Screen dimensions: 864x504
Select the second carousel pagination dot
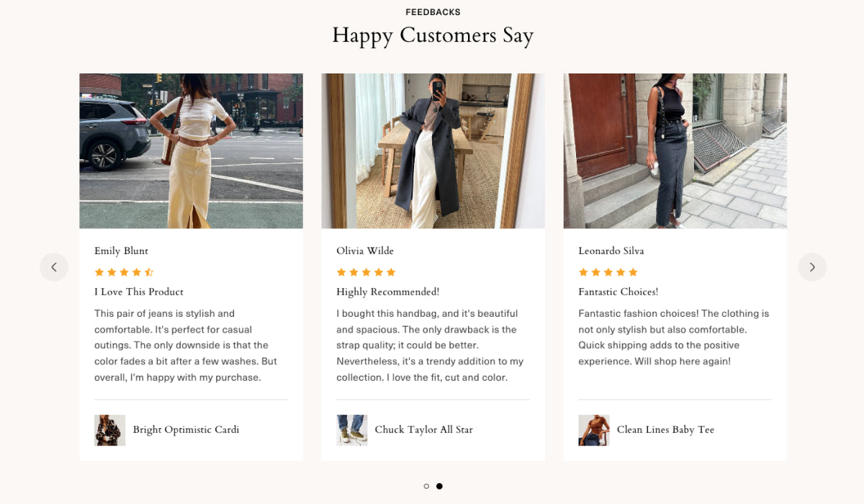pyautogui.click(x=439, y=486)
